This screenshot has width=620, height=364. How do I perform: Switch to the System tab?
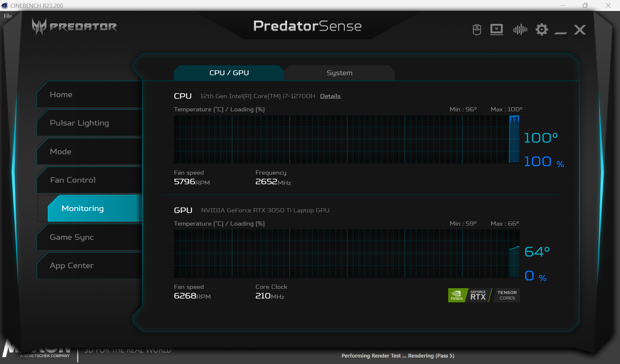[x=339, y=73]
